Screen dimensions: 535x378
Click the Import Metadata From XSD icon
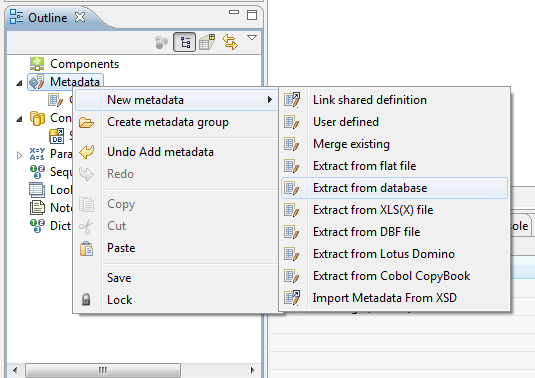coord(292,297)
